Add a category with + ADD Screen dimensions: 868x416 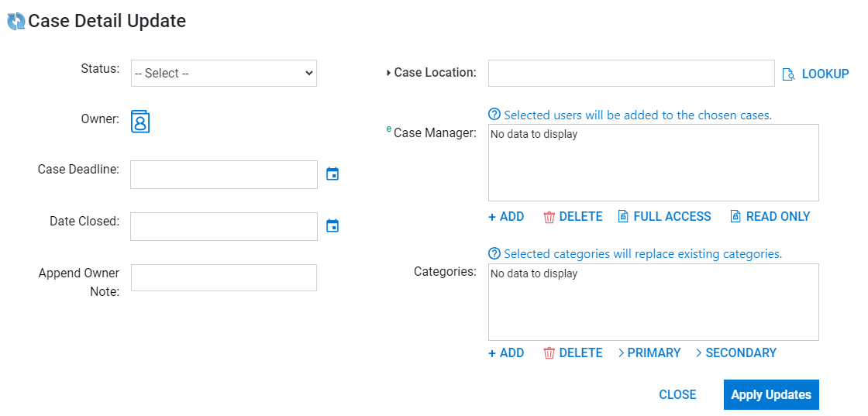506,352
